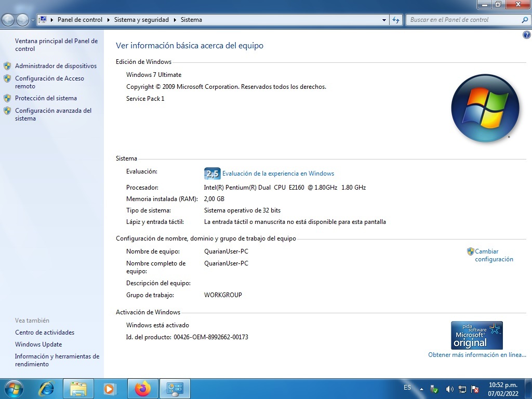Open Ventana principal del Panel de control

pos(56,45)
